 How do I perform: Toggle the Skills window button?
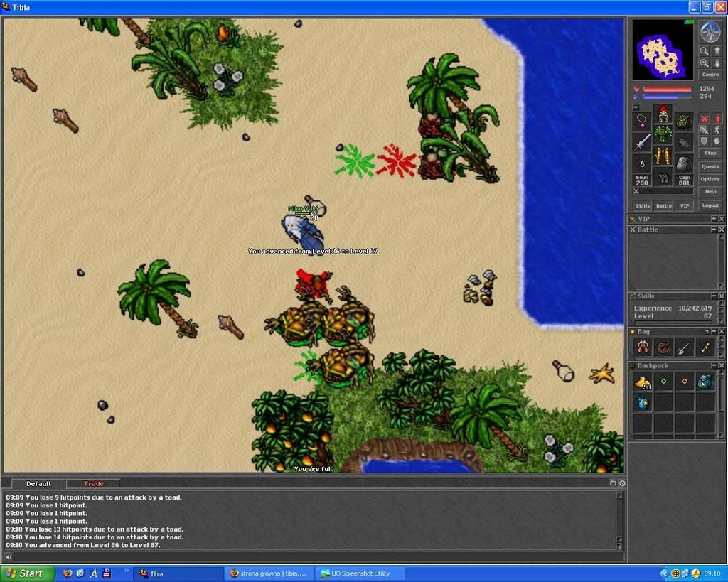[643, 205]
